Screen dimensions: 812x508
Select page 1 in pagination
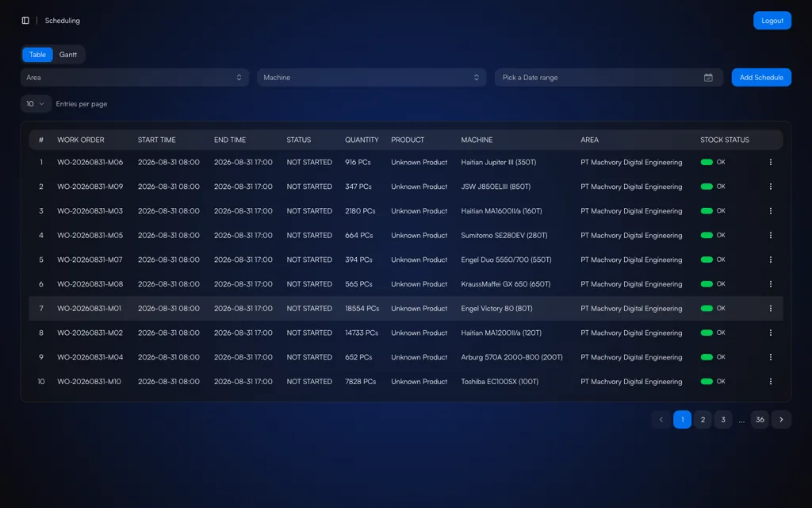(x=682, y=419)
